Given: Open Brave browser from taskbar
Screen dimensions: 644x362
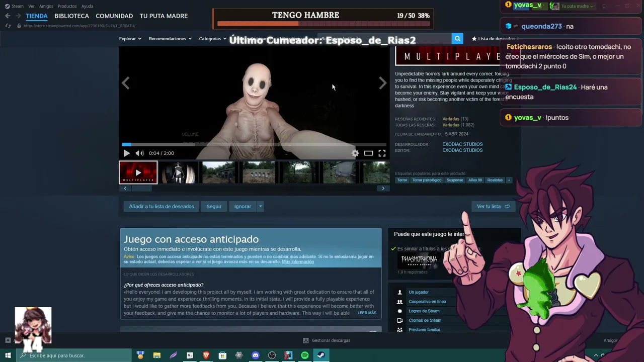Looking at the screenshot, I should coord(206,355).
